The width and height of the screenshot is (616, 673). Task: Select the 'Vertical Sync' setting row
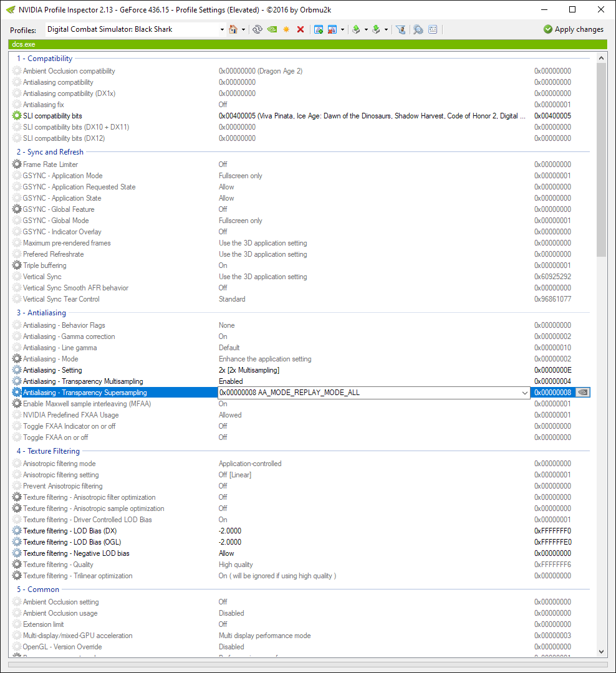pyautogui.click(x=301, y=277)
